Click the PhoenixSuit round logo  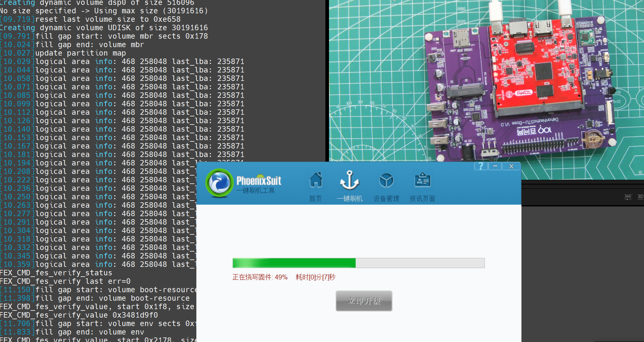click(219, 183)
